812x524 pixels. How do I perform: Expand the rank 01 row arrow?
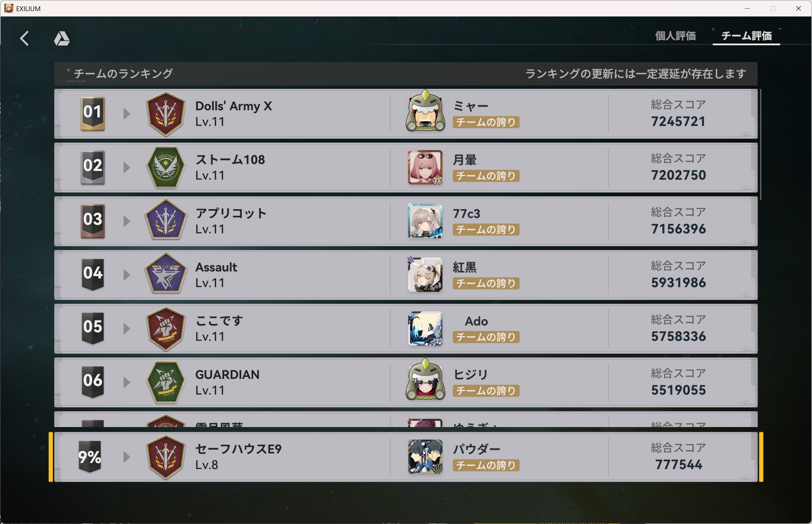[126, 114]
